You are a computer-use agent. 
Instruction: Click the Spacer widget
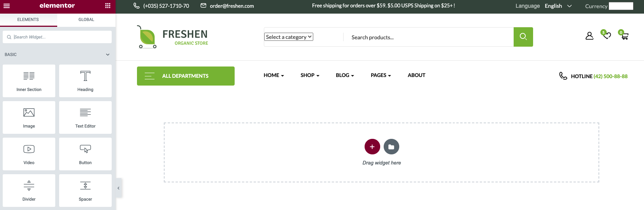(85, 191)
